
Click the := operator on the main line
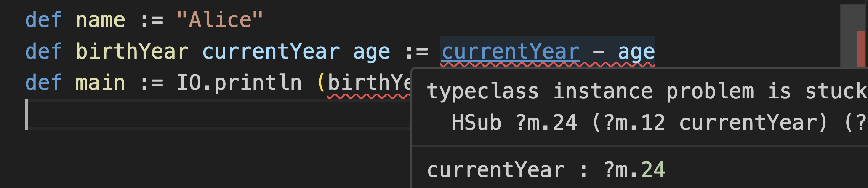click(x=151, y=83)
